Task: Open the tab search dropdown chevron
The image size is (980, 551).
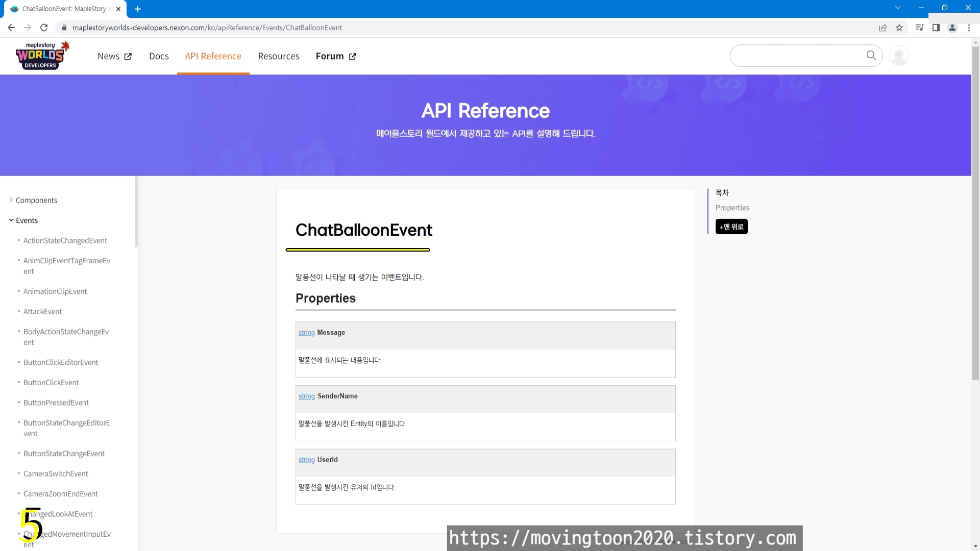Action: (897, 8)
